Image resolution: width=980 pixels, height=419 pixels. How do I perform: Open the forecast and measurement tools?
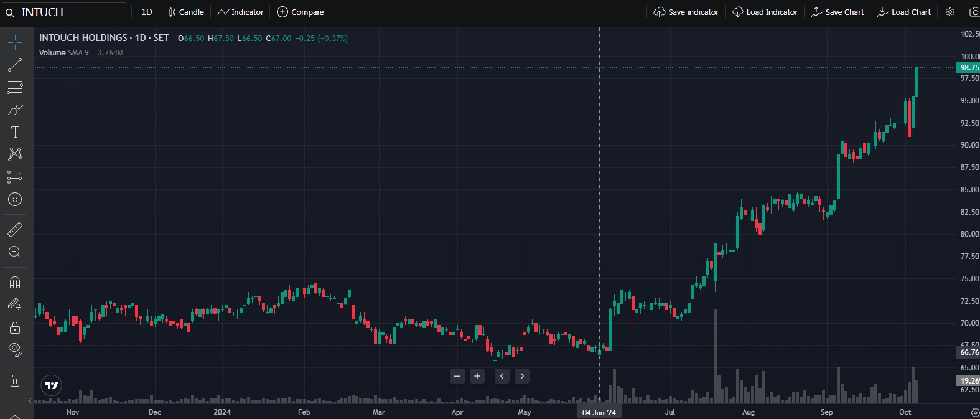click(x=15, y=177)
